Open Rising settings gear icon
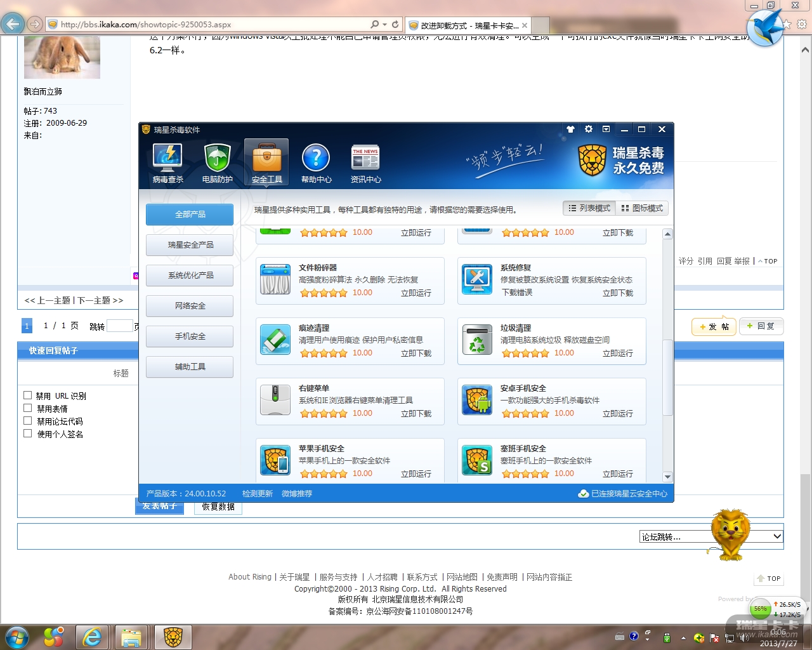The width and height of the screenshot is (812, 650). [589, 129]
